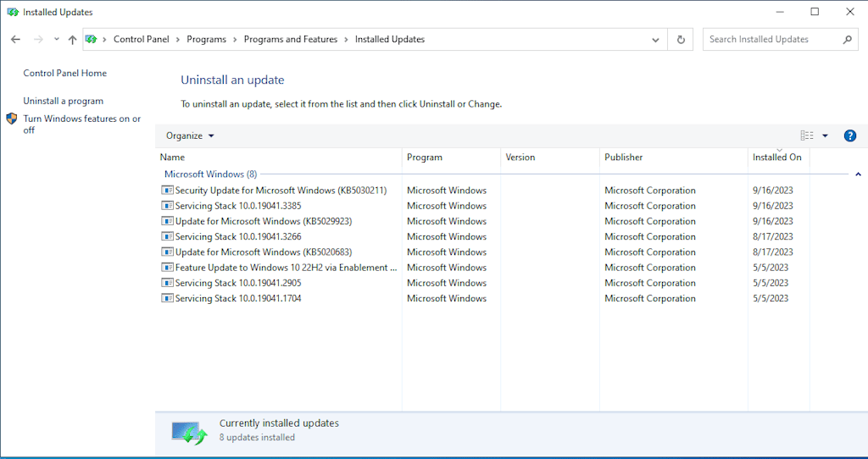The image size is (868, 459).
Task: Click Microsoft Corporation publisher for Servicing Stack 10.0.19041.1704
Action: [650, 299]
